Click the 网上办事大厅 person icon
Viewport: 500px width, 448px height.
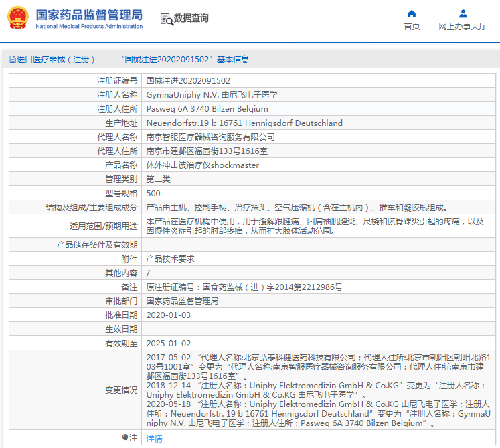point(463,13)
